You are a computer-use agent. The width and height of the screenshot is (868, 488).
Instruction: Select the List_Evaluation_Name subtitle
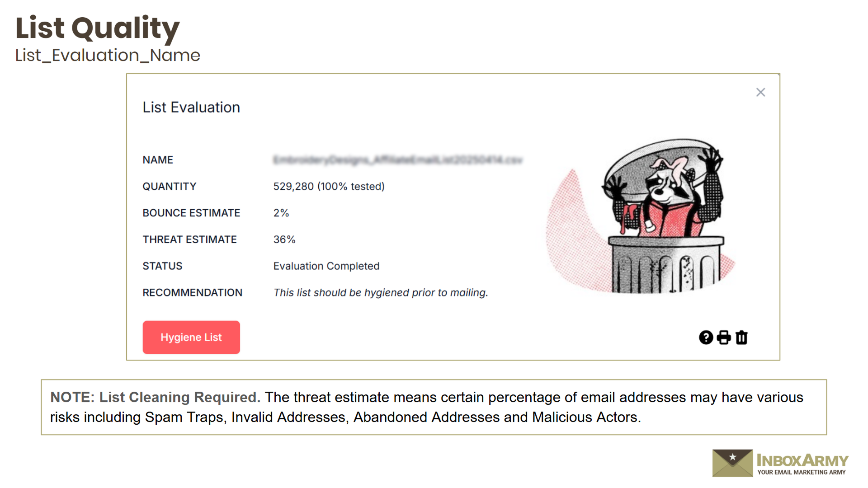108,56
